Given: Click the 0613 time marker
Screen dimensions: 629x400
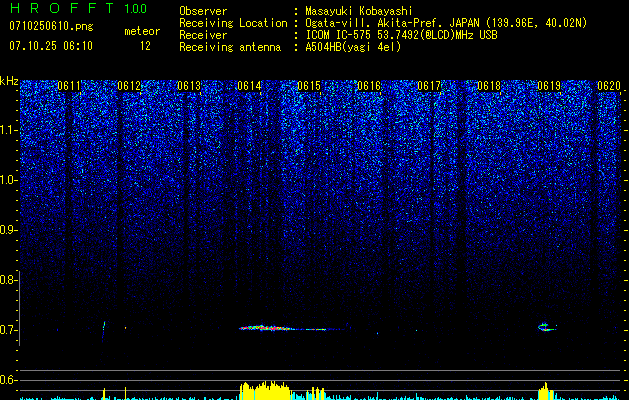Looking at the screenshot, I should point(189,86).
